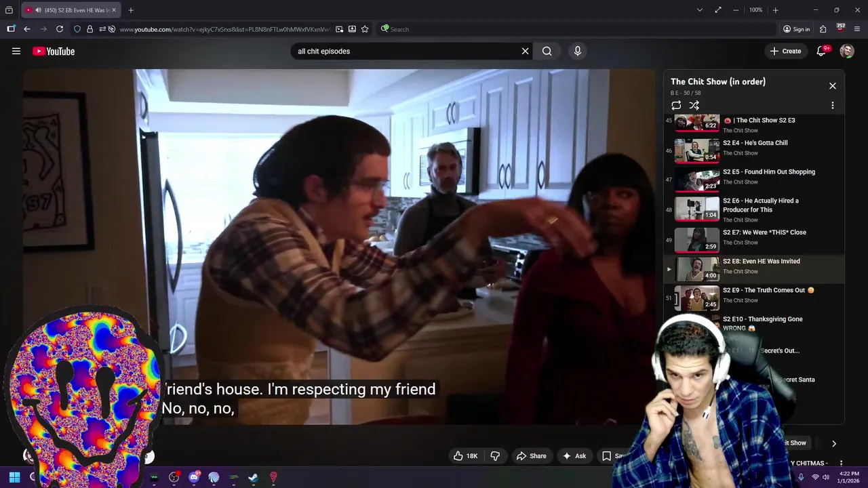
Task: Select S2 E8: Even HE Was Invited
Action: (753, 268)
